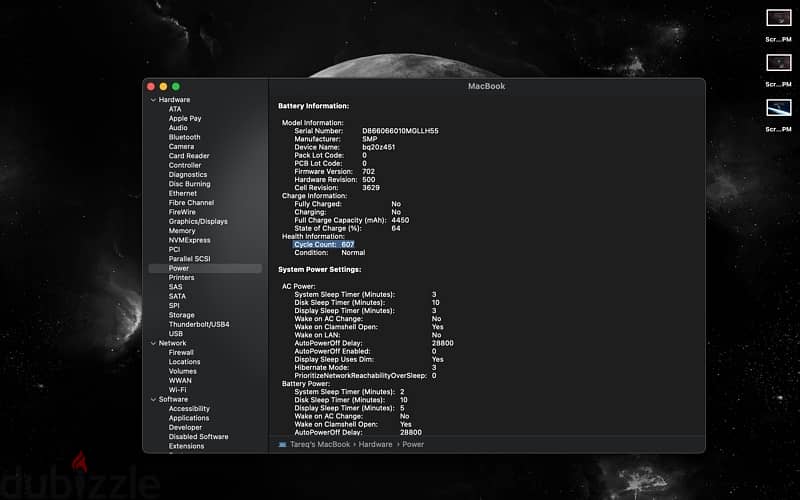Open Wi-Fi under Network

click(x=177, y=390)
